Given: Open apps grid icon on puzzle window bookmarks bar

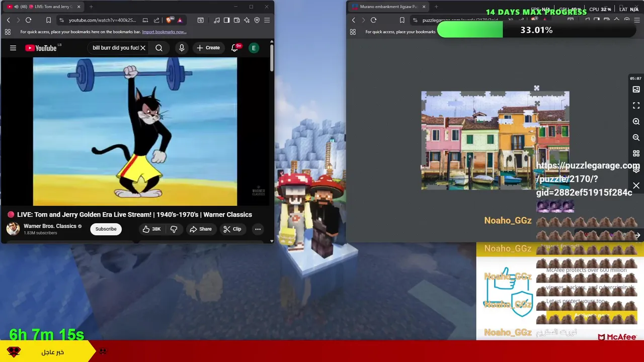Looking at the screenshot, I should [353, 32].
